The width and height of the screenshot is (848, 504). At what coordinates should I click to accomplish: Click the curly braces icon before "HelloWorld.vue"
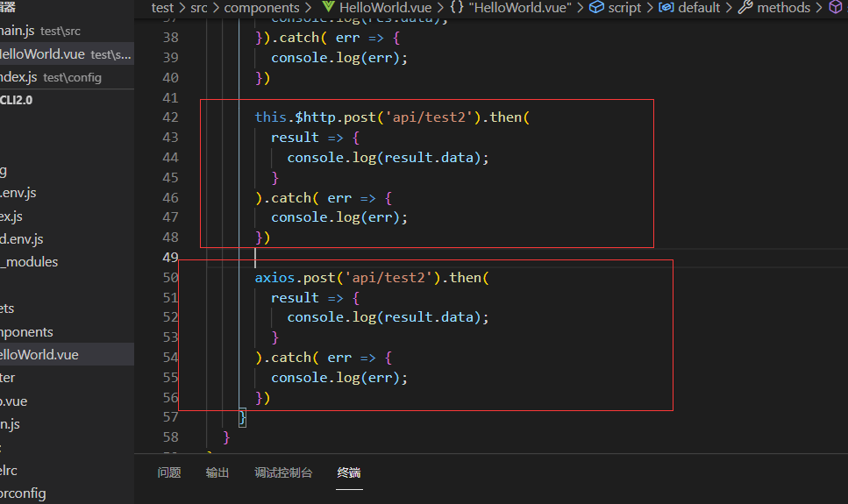[457, 7]
